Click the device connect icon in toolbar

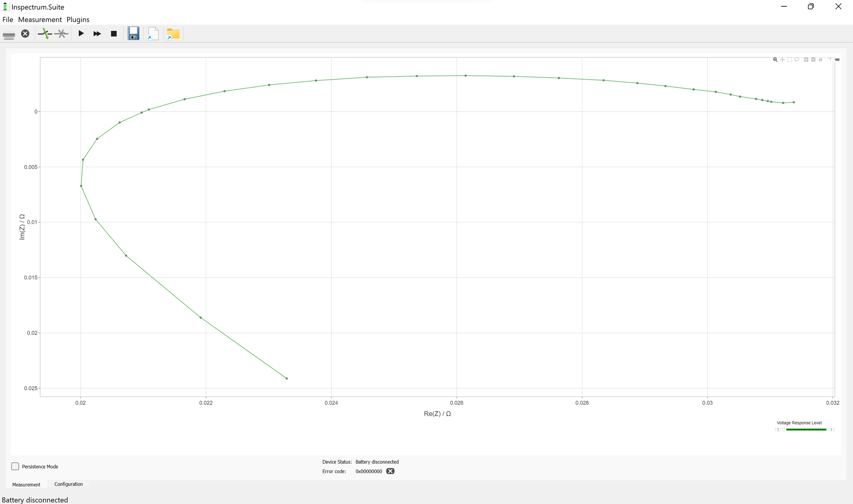tap(9, 35)
